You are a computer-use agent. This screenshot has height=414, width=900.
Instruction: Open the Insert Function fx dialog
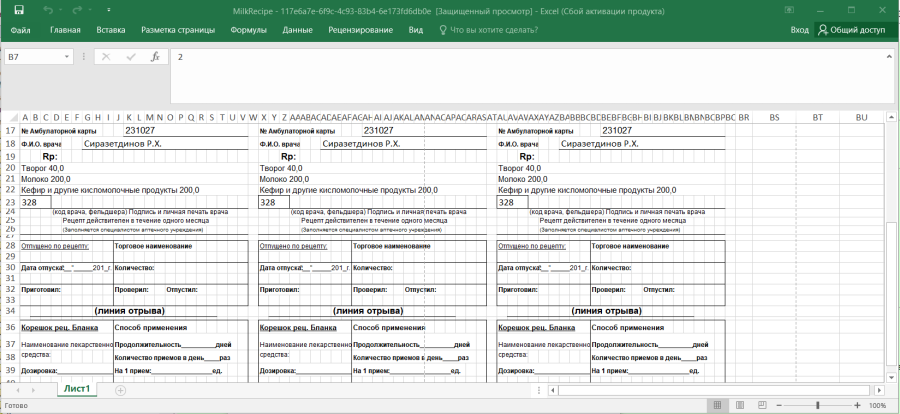point(155,57)
